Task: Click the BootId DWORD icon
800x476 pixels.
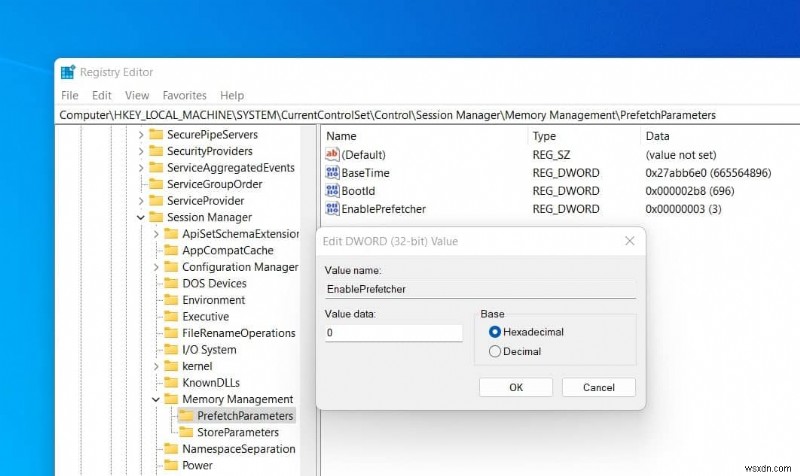Action: (332, 190)
